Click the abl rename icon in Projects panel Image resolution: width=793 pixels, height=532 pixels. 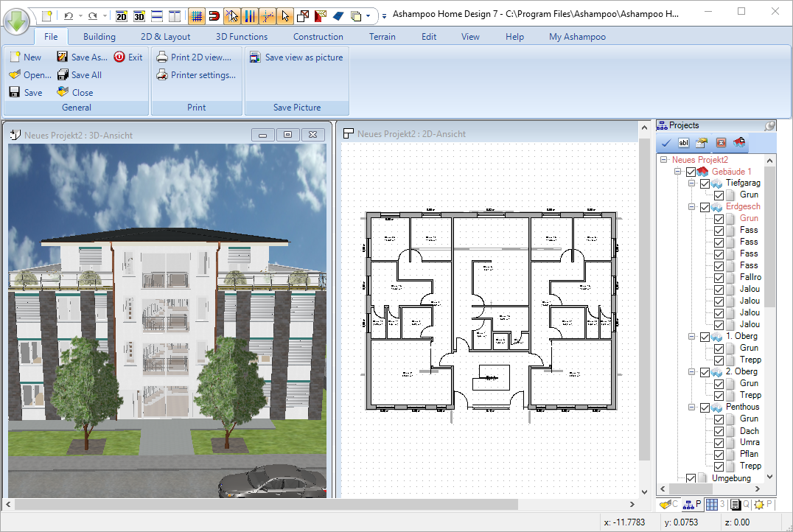[x=684, y=143]
